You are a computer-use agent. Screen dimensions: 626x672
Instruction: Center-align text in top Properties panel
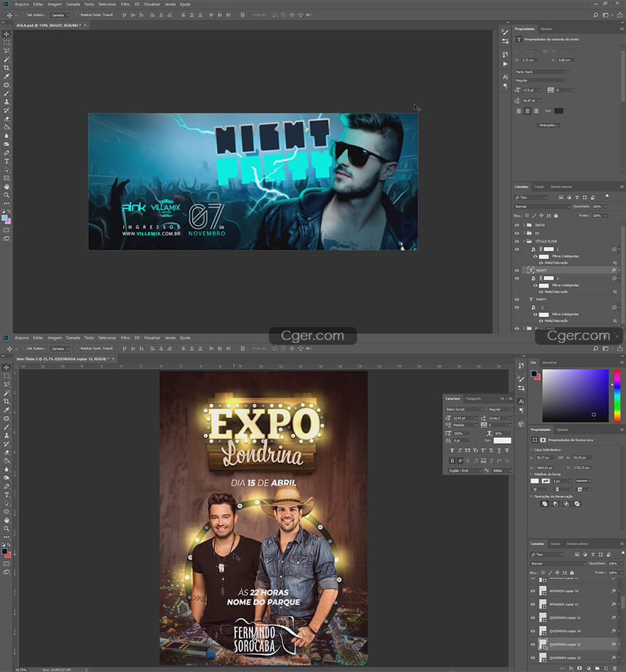point(527,111)
